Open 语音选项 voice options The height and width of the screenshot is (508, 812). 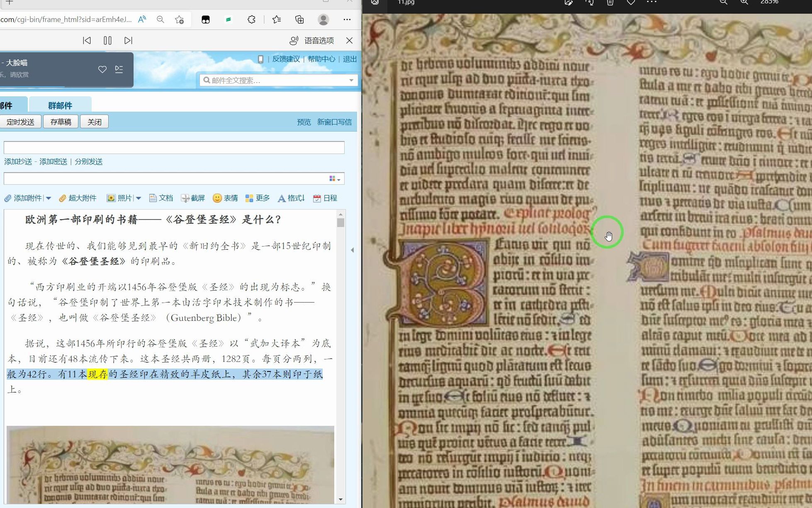click(311, 40)
